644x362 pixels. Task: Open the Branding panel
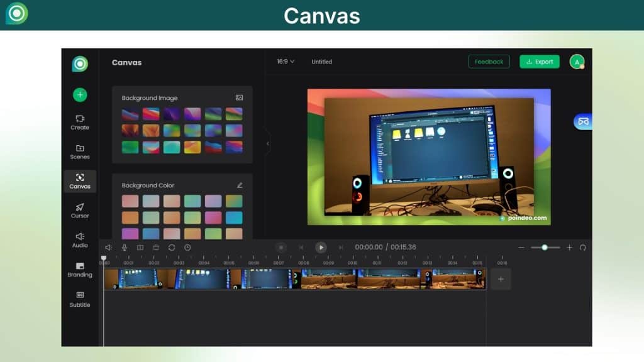(80, 270)
